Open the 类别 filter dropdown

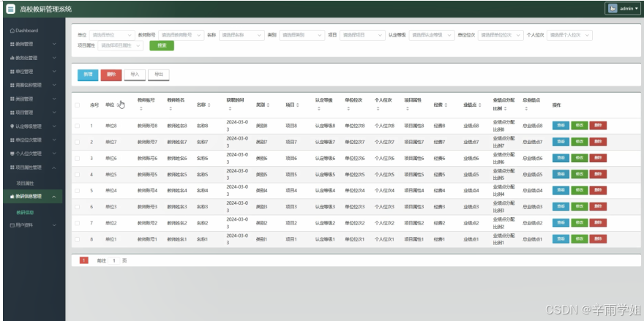pyautogui.click(x=302, y=35)
